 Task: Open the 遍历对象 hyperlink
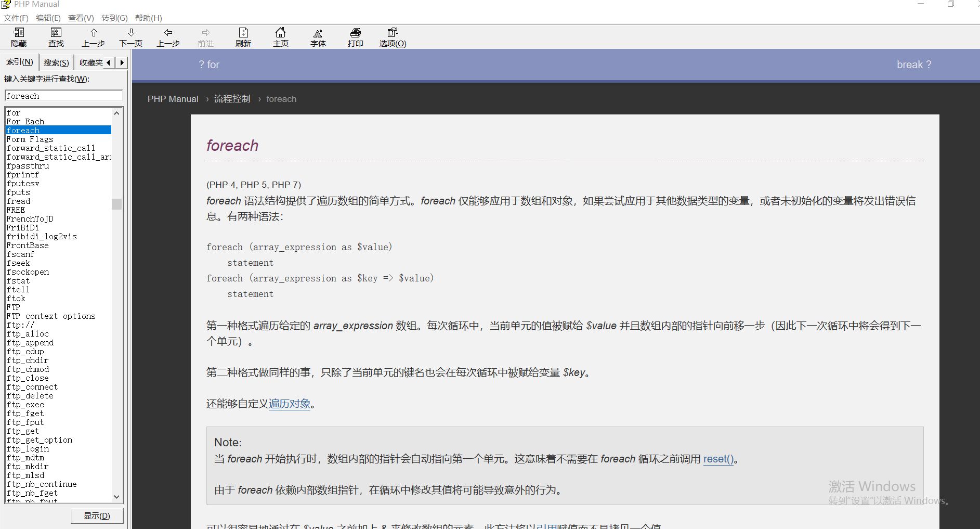(290, 404)
